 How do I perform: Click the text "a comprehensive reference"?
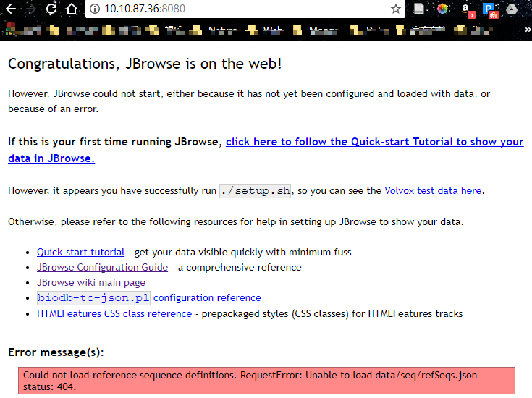(240, 267)
